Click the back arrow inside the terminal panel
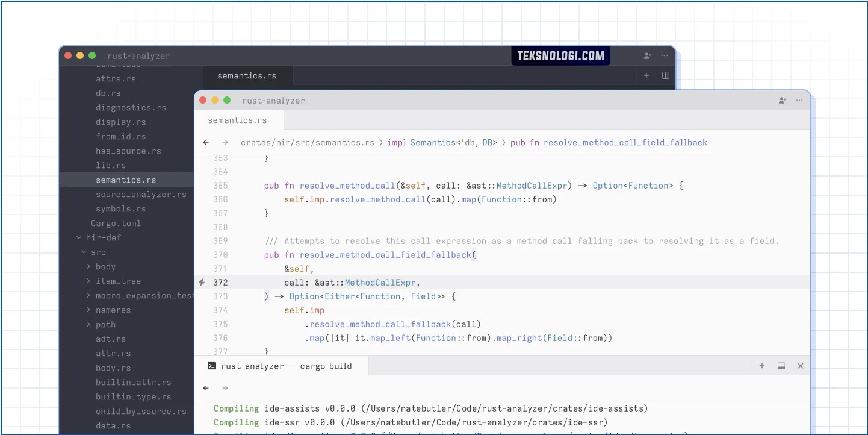The image size is (868, 435). (205, 388)
